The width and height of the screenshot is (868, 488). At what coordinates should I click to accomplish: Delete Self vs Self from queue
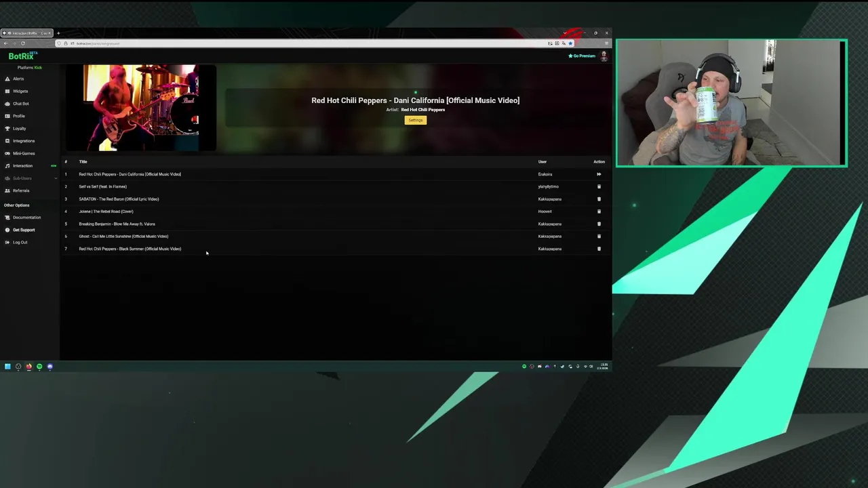(599, 186)
